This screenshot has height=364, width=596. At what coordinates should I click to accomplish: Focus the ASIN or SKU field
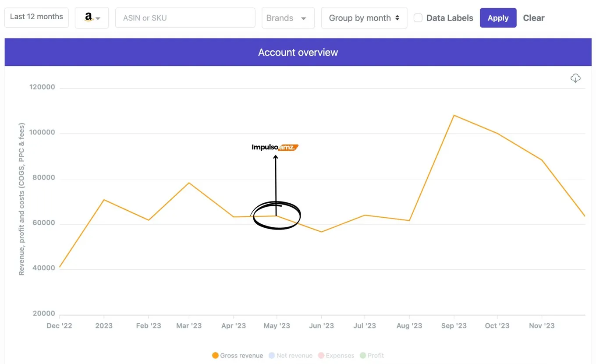click(x=185, y=18)
